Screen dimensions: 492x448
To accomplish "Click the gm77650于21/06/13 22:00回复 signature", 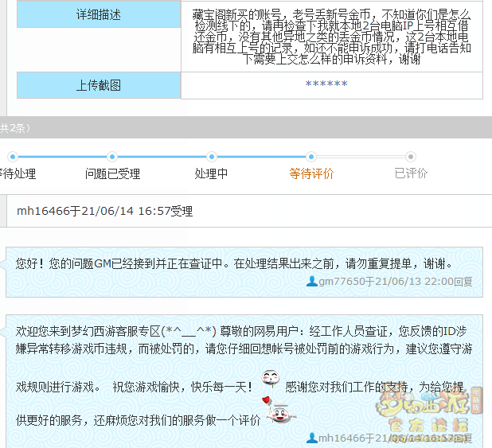I will [396, 282].
